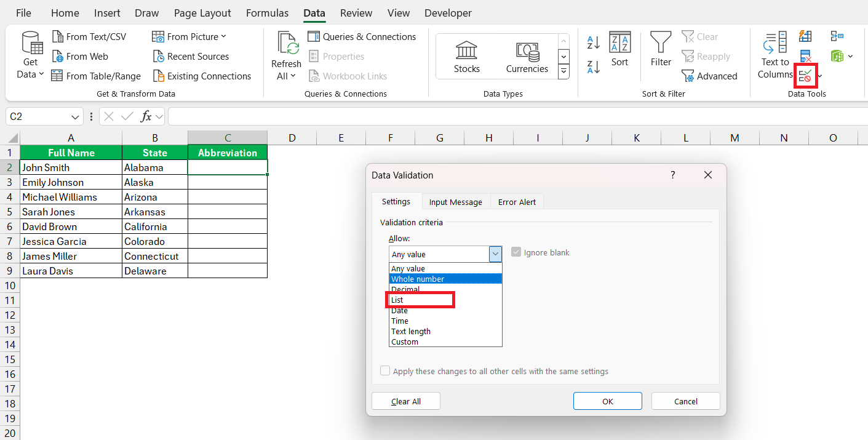Click Cancel in Data Validation dialog
The width and height of the screenshot is (868, 440).
point(686,401)
